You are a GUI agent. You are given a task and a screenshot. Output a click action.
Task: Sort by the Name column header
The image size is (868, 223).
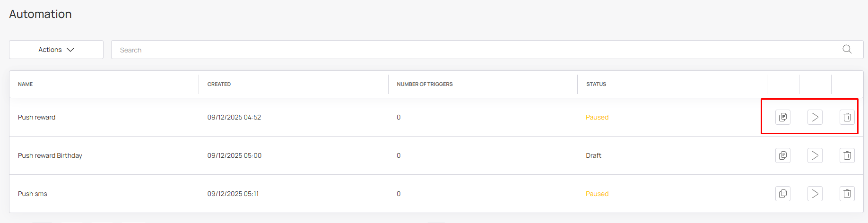[x=26, y=84]
